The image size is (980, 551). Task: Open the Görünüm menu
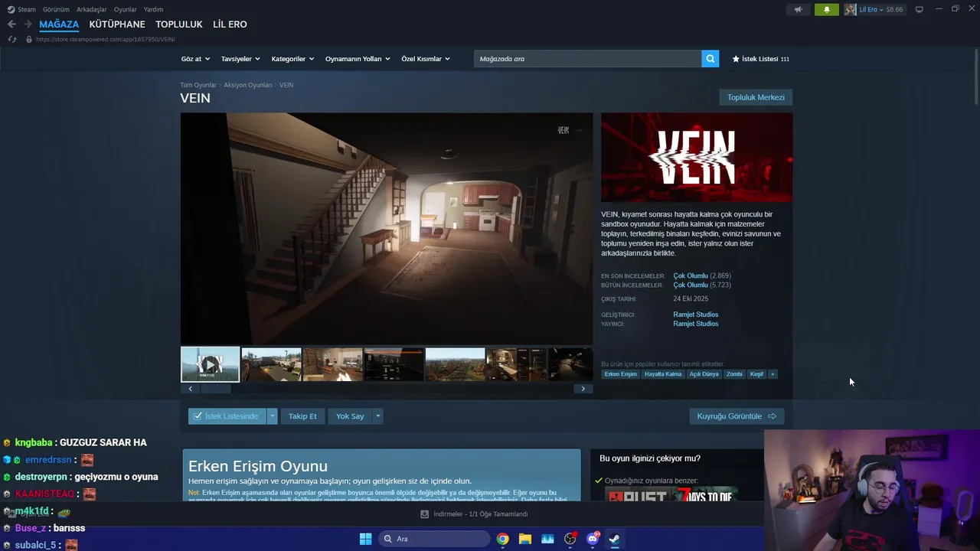tap(56, 9)
